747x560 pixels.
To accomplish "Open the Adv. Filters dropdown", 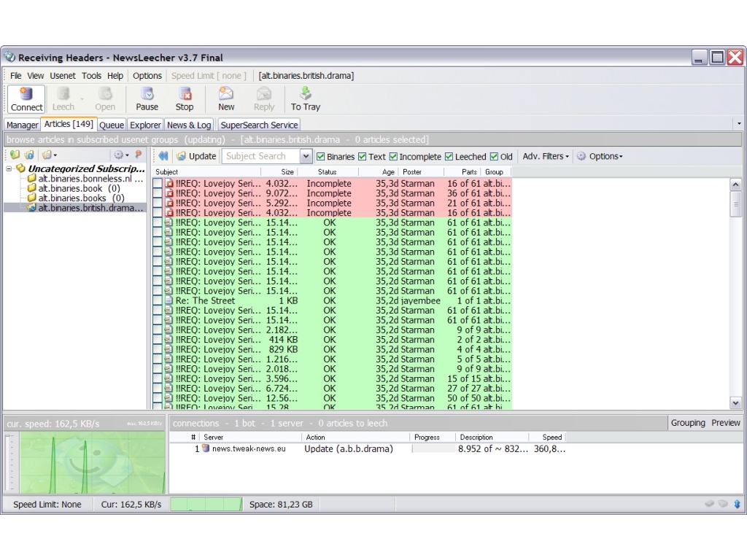I will point(546,156).
